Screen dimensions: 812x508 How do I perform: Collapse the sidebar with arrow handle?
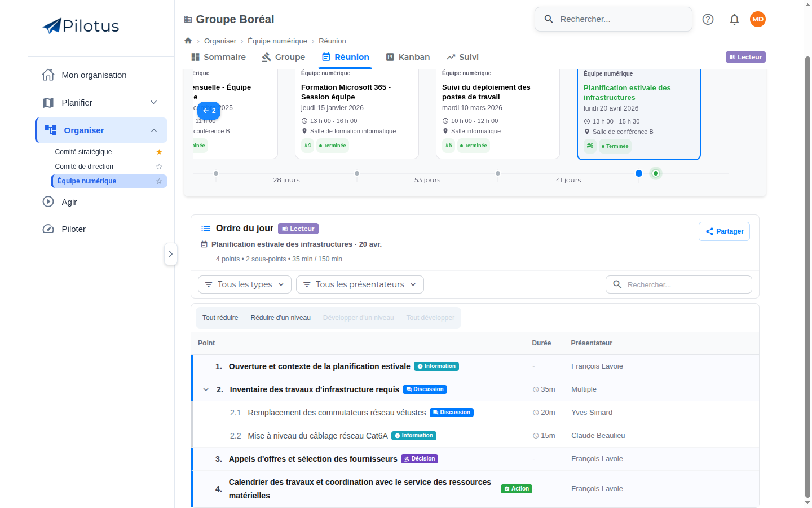click(x=170, y=254)
